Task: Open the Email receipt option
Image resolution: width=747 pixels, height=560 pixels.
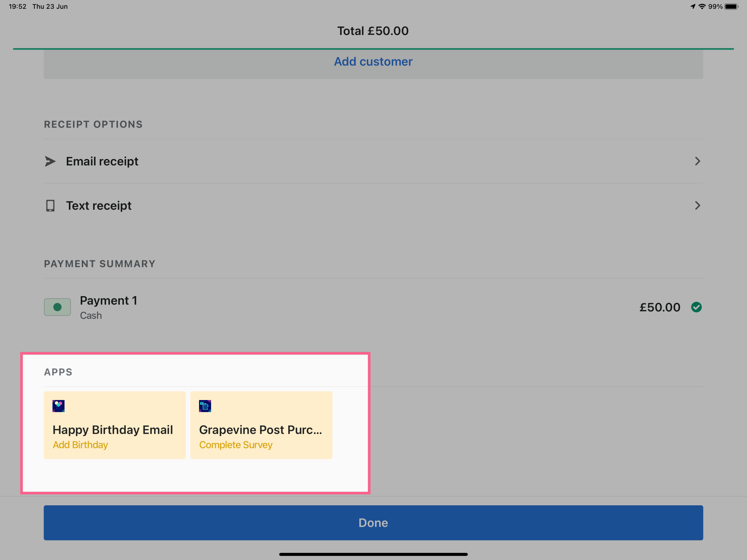Action: pyautogui.click(x=102, y=161)
